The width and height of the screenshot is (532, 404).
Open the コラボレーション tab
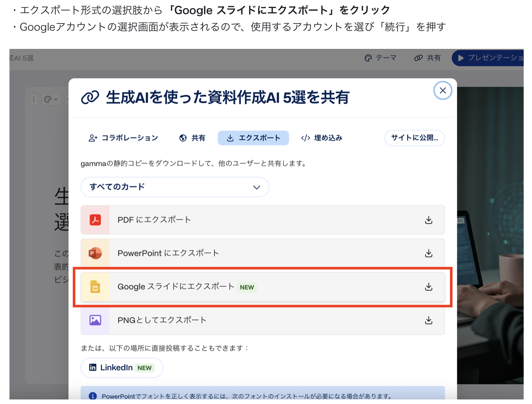coord(124,138)
